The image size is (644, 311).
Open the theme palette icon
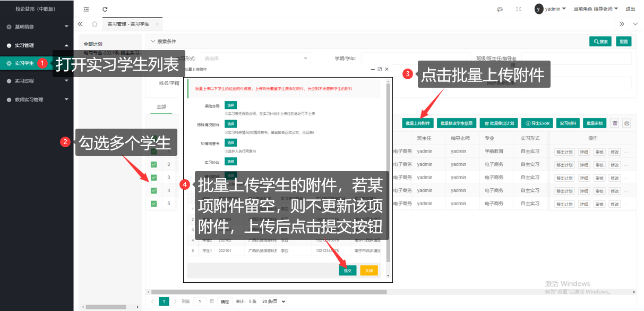coord(499,9)
